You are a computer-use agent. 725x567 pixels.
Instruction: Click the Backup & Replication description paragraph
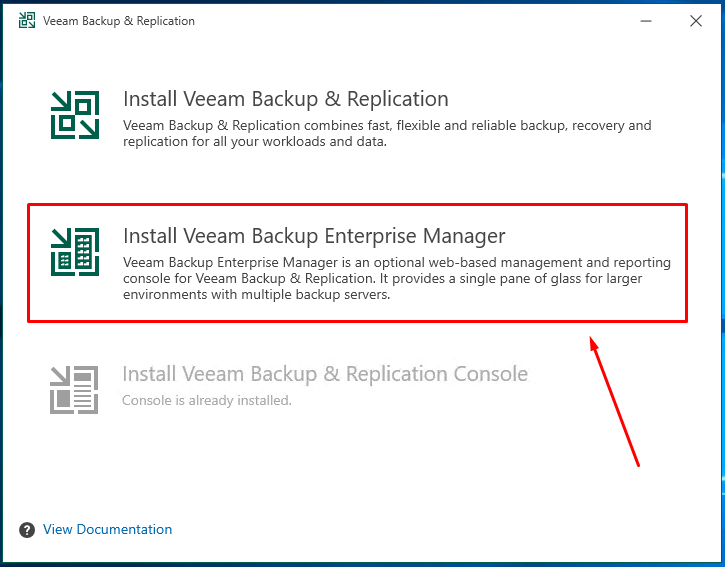click(x=387, y=133)
